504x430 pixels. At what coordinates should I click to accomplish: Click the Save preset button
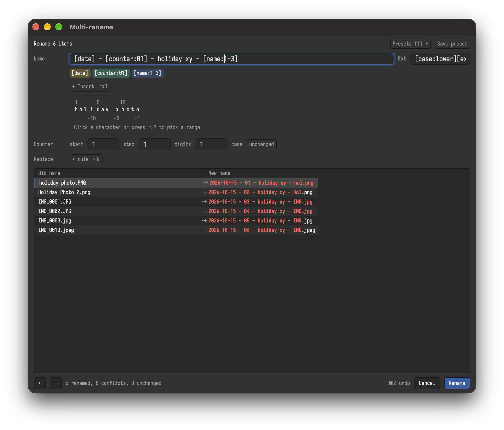click(x=452, y=44)
